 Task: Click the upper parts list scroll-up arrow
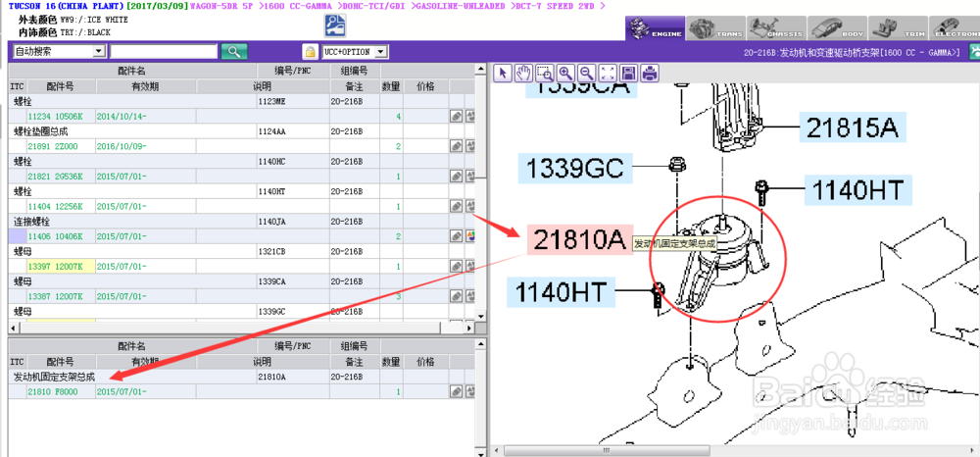point(481,68)
